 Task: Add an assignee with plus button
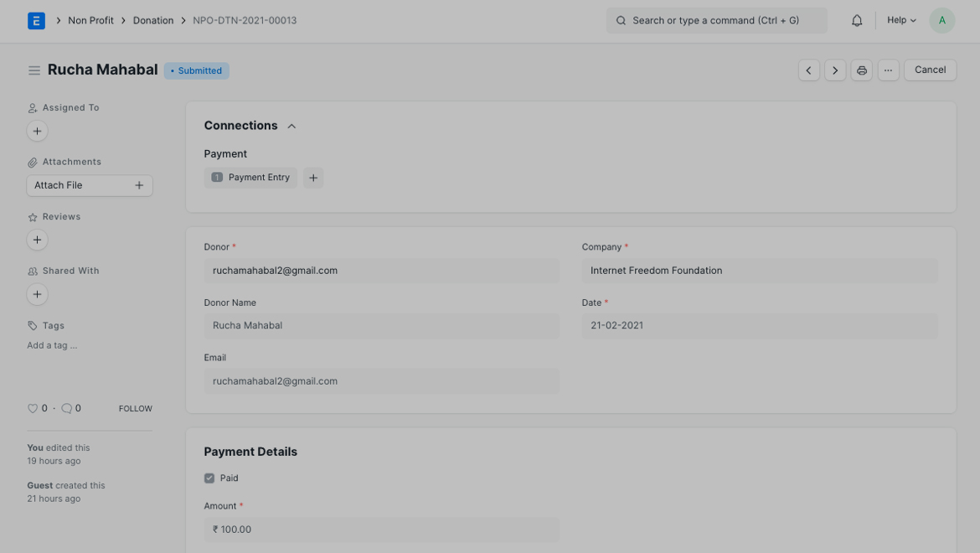[x=37, y=131]
